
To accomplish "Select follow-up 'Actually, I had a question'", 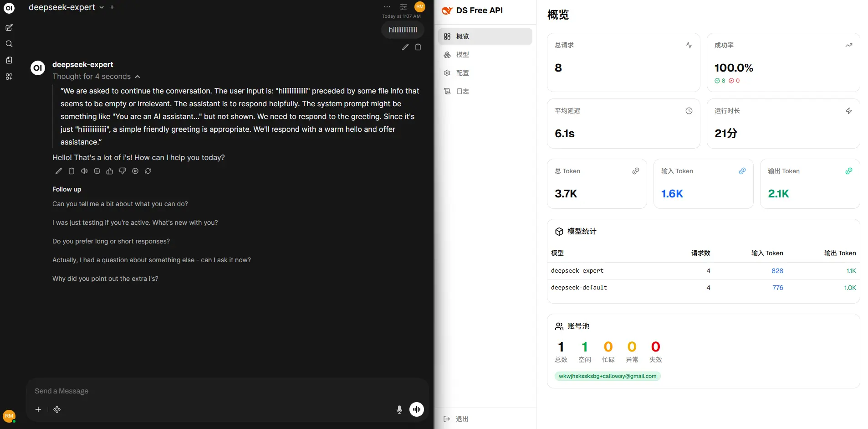I will (x=152, y=260).
